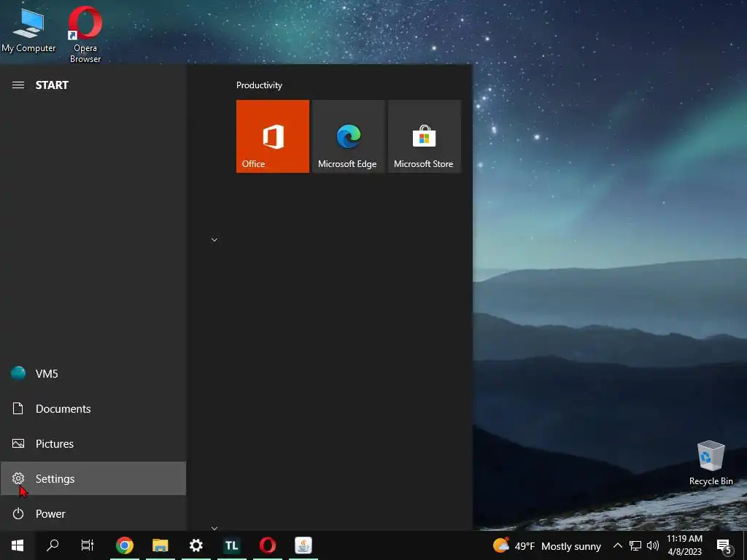Open the volume speaker tray icon
This screenshot has height=560, width=747.
pos(653,545)
